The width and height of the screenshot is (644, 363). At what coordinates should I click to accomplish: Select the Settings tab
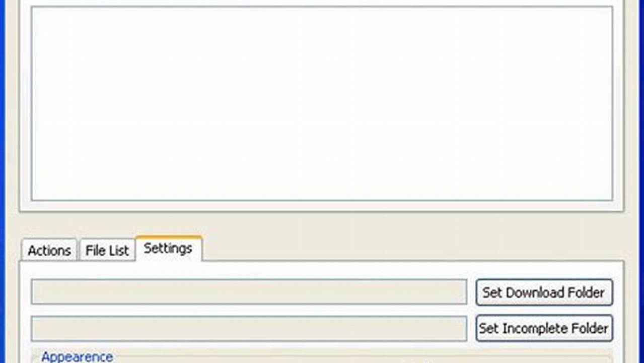(168, 248)
